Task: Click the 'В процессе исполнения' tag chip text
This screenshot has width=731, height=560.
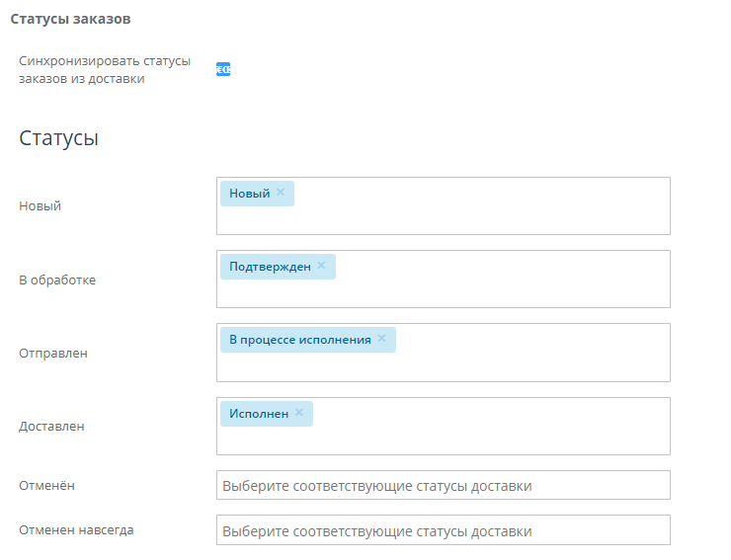Action: (x=300, y=340)
